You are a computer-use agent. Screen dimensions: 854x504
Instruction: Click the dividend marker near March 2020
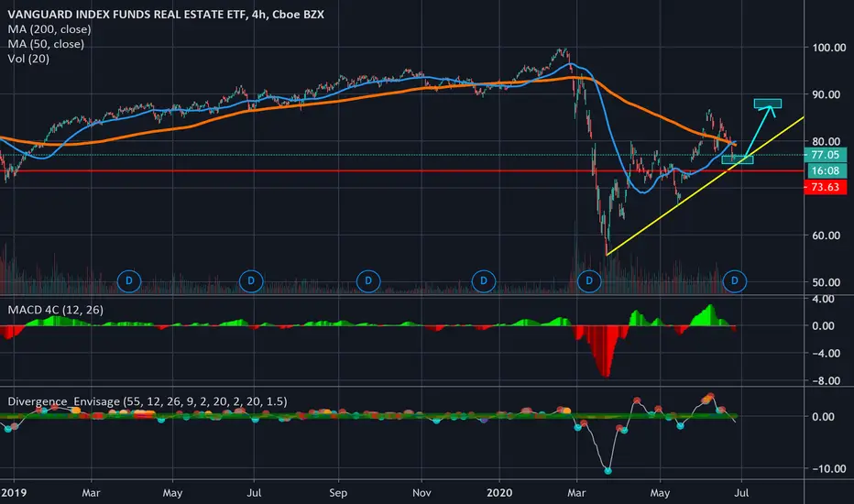pos(589,281)
